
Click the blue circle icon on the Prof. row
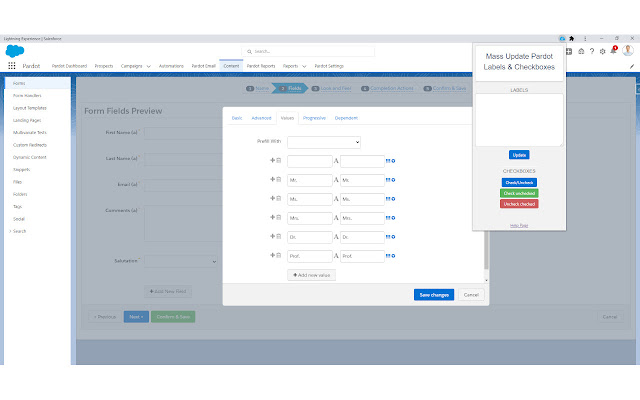[x=393, y=256]
